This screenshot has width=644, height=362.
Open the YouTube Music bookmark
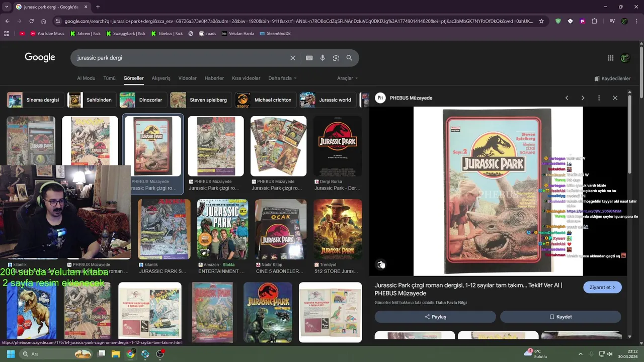pos(47,34)
